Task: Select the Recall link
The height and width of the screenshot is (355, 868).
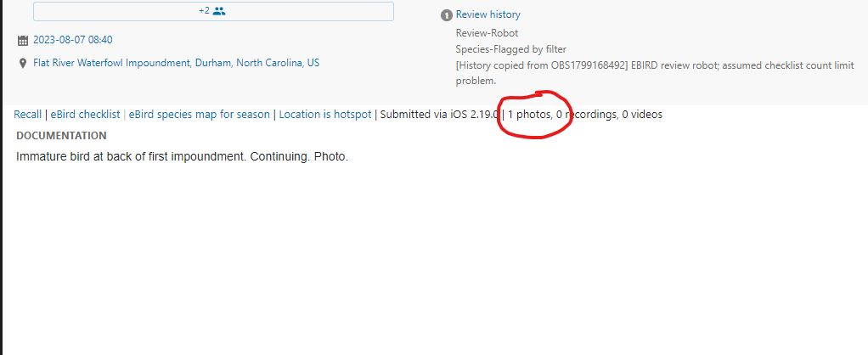Action: coord(28,115)
